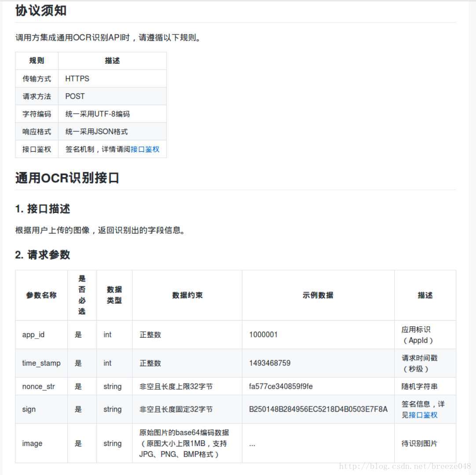The image size is (476, 475).
Task: Click the 示例数据 column header
Action: [318, 295]
